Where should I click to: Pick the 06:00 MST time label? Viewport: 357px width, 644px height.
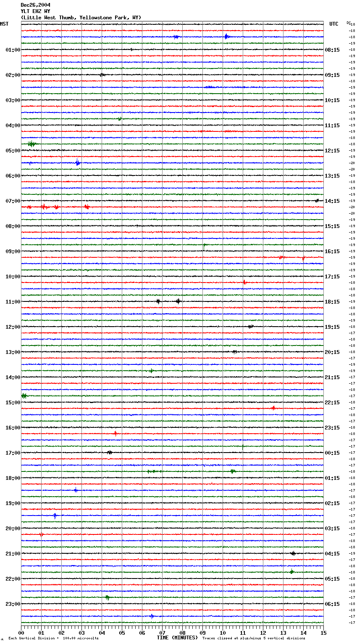tap(13, 176)
